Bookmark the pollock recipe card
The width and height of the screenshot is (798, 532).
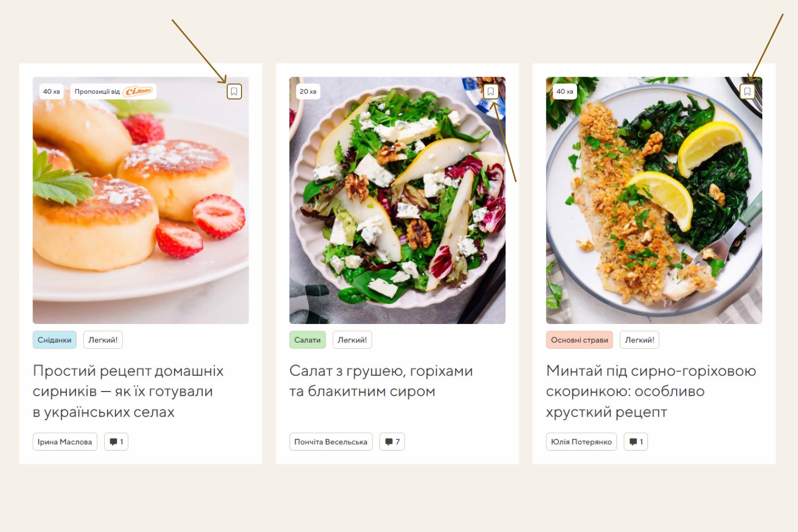[x=747, y=92]
